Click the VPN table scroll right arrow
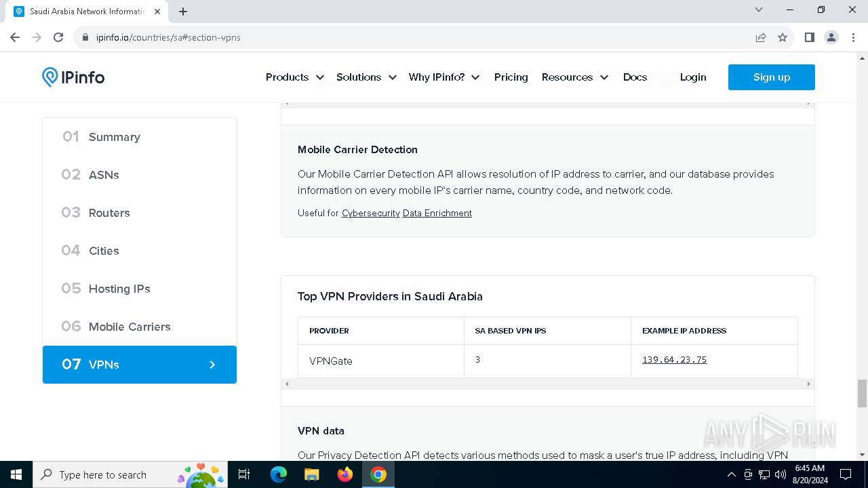Image resolution: width=868 pixels, height=488 pixels. point(808,384)
